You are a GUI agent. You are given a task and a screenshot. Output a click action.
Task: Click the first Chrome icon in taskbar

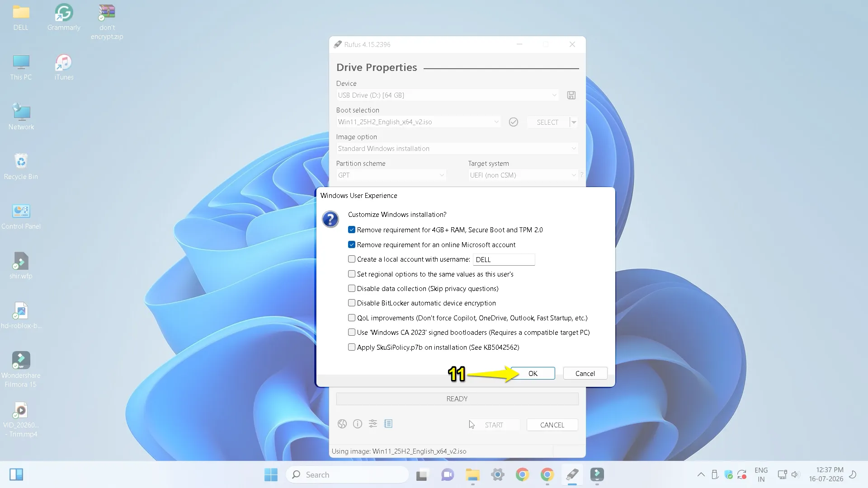pyautogui.click(x=522, y=474)
